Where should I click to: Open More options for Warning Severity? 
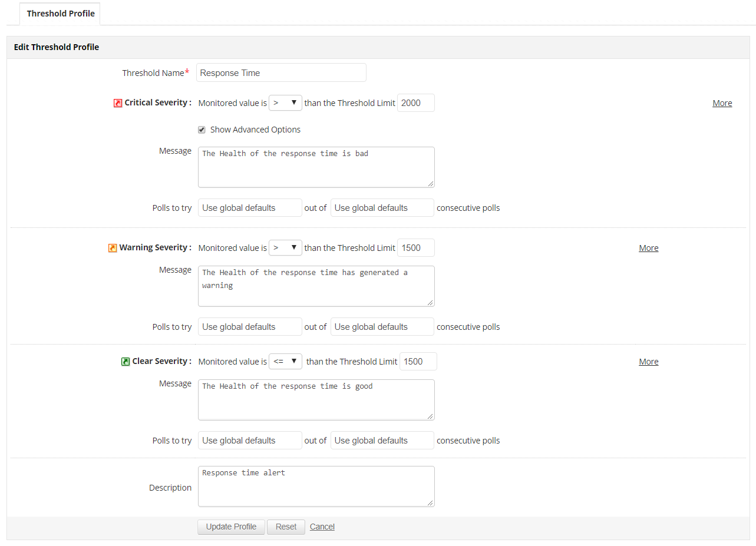click(648, 248)
